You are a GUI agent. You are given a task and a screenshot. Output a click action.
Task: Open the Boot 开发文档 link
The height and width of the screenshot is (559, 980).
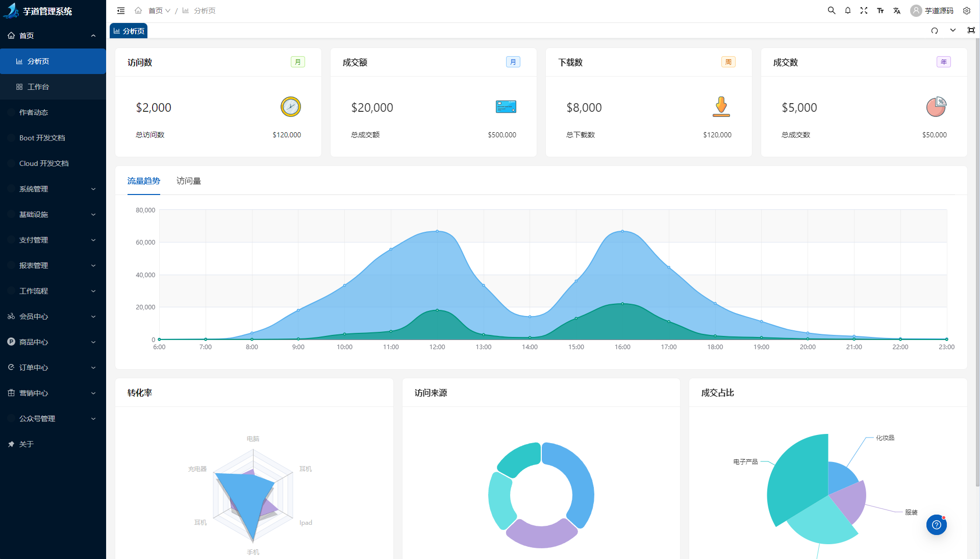pos(42,138)
